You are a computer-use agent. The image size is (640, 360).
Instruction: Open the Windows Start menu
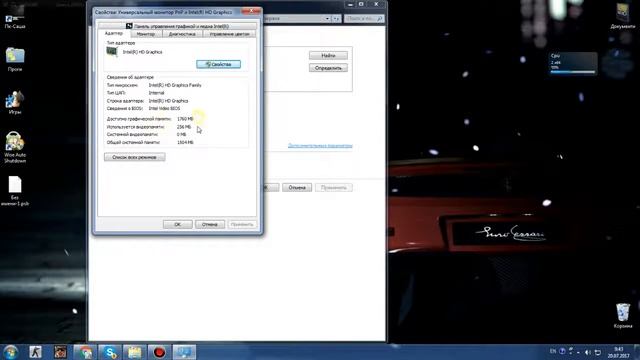tap(11, 352)
